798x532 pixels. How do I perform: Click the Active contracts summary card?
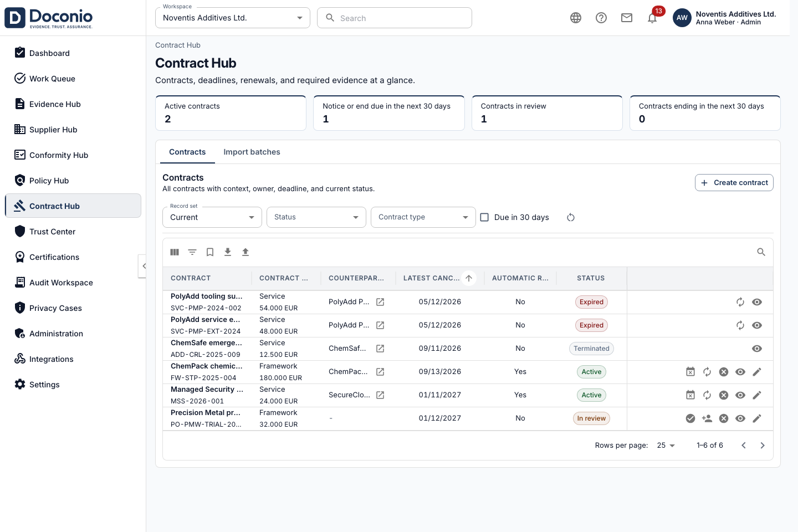(231, 113)
